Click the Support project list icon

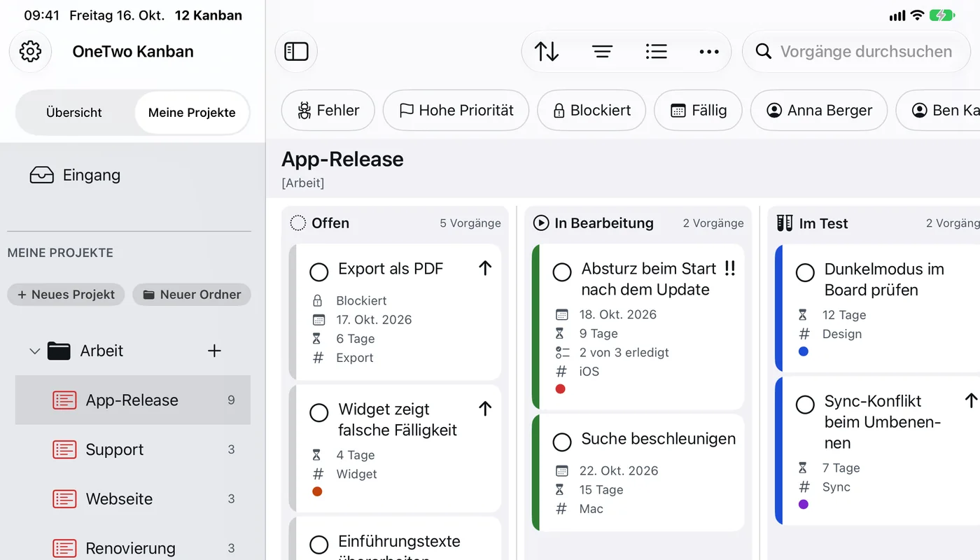(x=64, y=449)
